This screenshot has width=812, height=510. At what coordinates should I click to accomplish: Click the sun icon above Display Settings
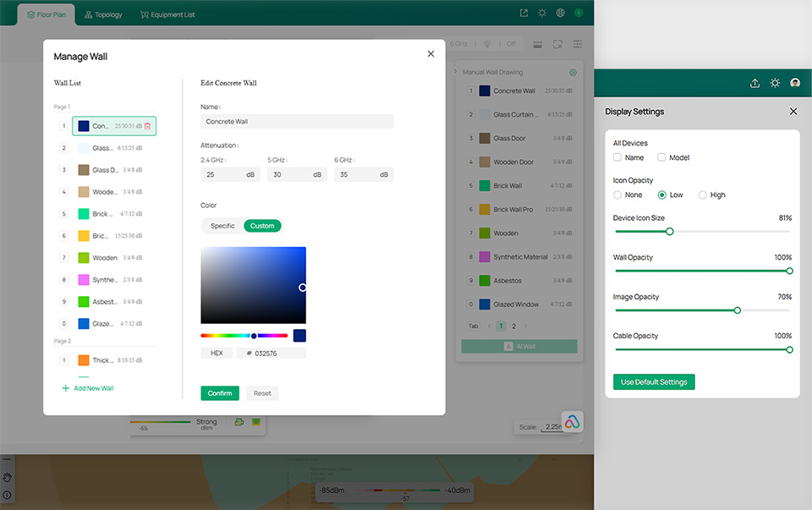[x=775, y=83]
